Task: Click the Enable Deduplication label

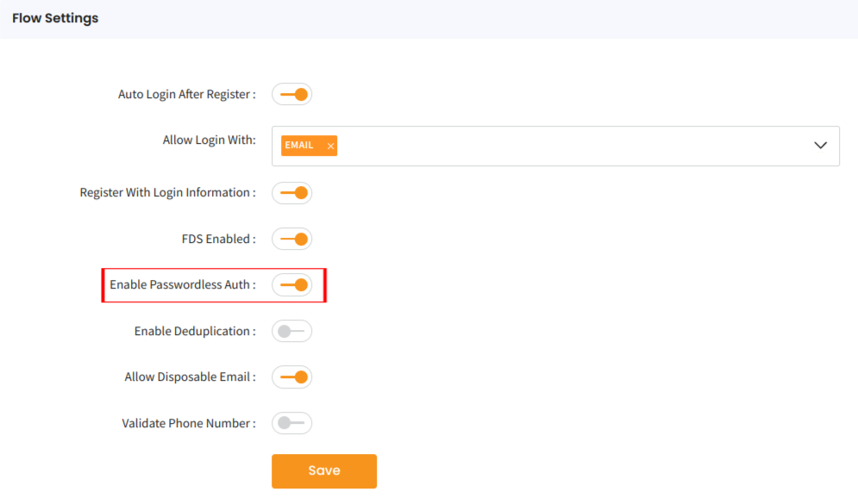Action: point(194,331)
